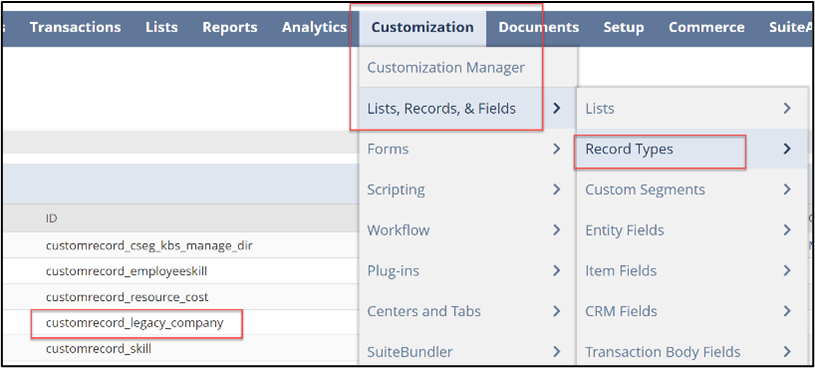
Task: Open the Documents menu
Action: 538,27
